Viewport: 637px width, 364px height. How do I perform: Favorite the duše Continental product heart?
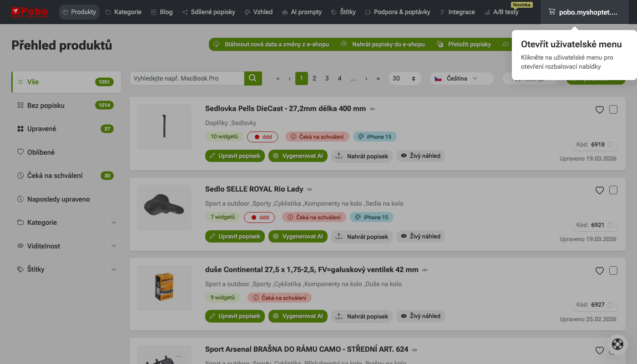(599, 271)
